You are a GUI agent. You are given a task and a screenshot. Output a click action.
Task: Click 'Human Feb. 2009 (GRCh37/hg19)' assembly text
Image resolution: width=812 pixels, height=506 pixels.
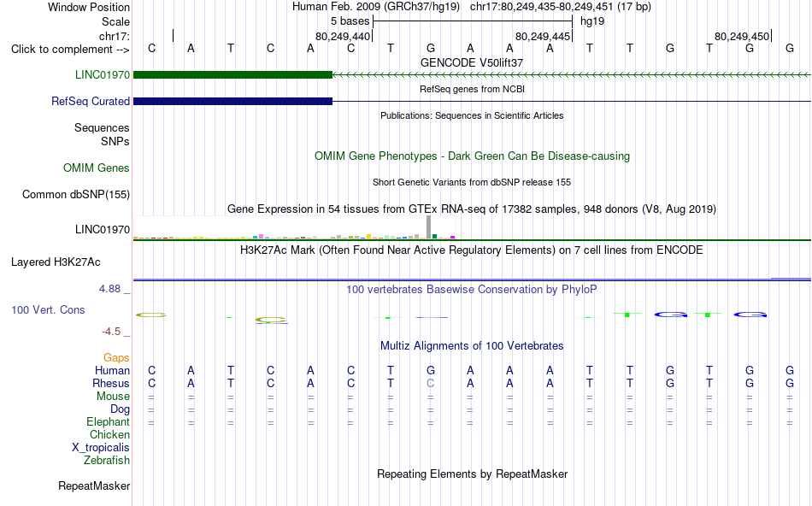pos(376,7)
